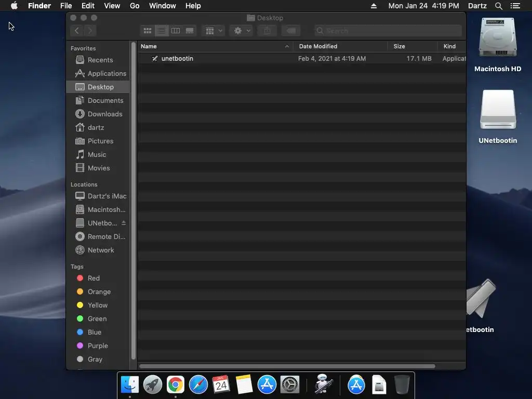Filter by the Gray tag
This screenshot has height=399, width=532.
tap(98, 360)
